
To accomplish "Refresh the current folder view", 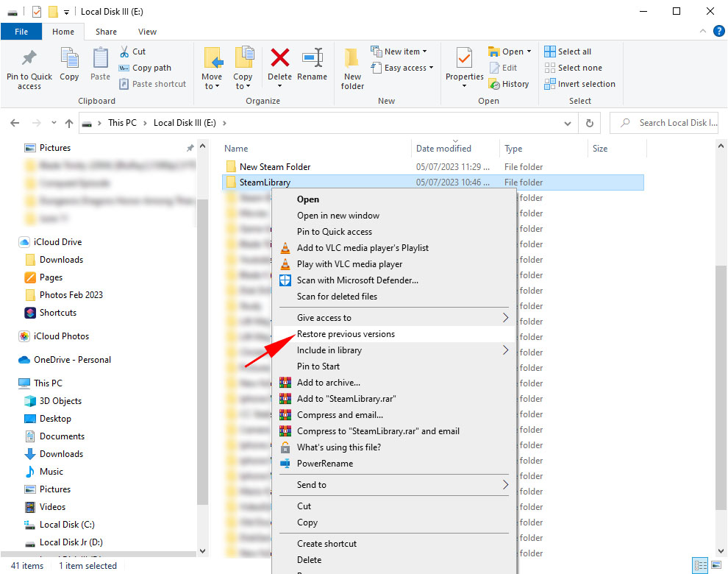I will coord(589,123).
